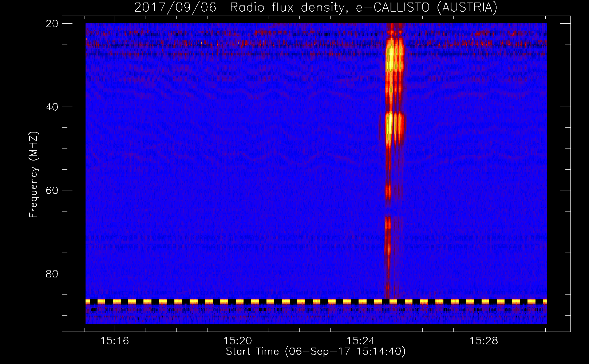Click the 40 MHz frequency tick label

click(x=52, y=107)
